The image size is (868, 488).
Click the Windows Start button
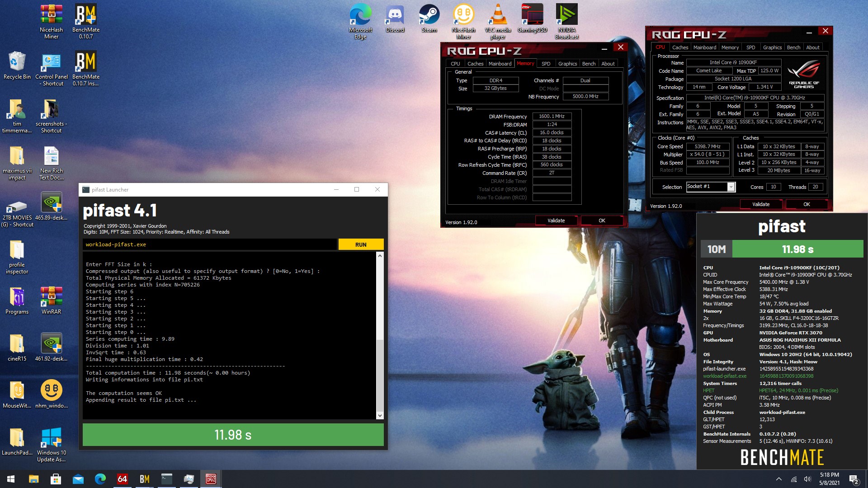11,479
